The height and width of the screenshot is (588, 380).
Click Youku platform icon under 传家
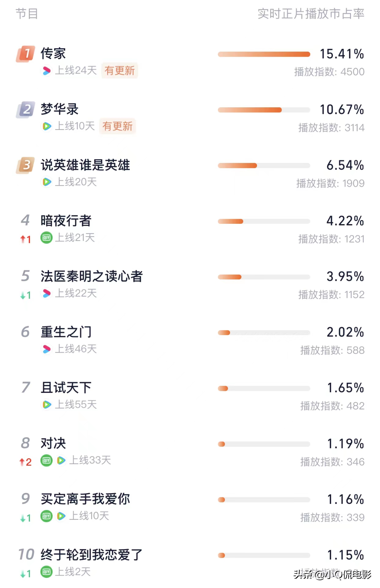(x=47, y=71)
